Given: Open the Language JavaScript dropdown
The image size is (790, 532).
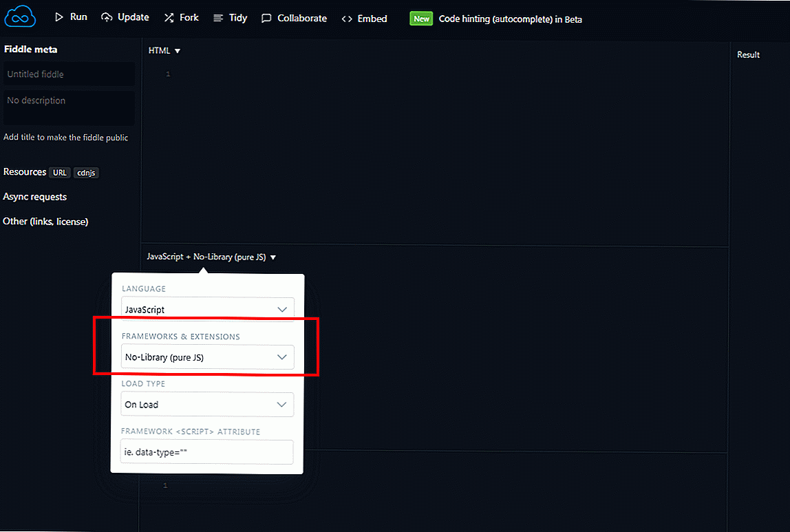Looking at the screenshot, I should pyautogui.click(x=207, y=310).
